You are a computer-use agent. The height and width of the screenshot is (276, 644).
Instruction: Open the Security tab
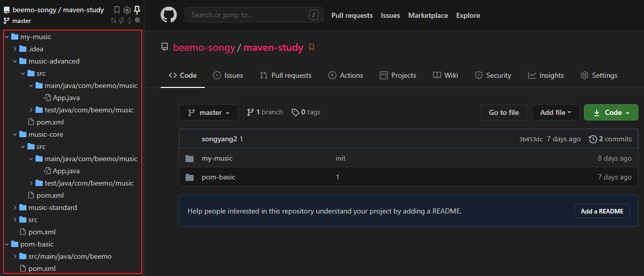click(493, 75)
